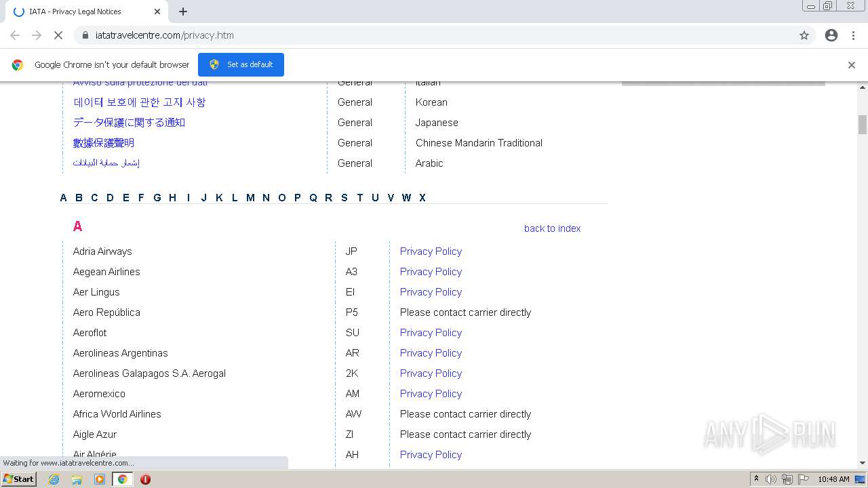Open the Chrome three-dot menu
The height and width of the screenshot is (488, 868).
tap(854, 35)
